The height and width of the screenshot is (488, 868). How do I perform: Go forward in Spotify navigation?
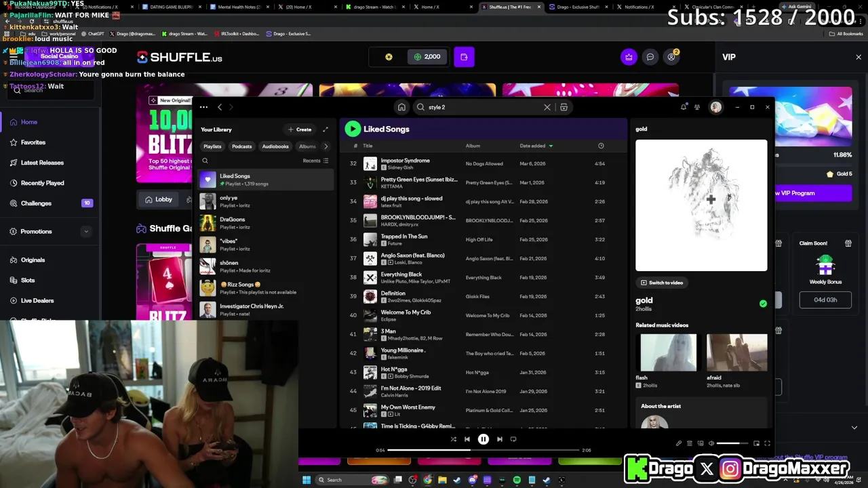click(x=231, y=107)
